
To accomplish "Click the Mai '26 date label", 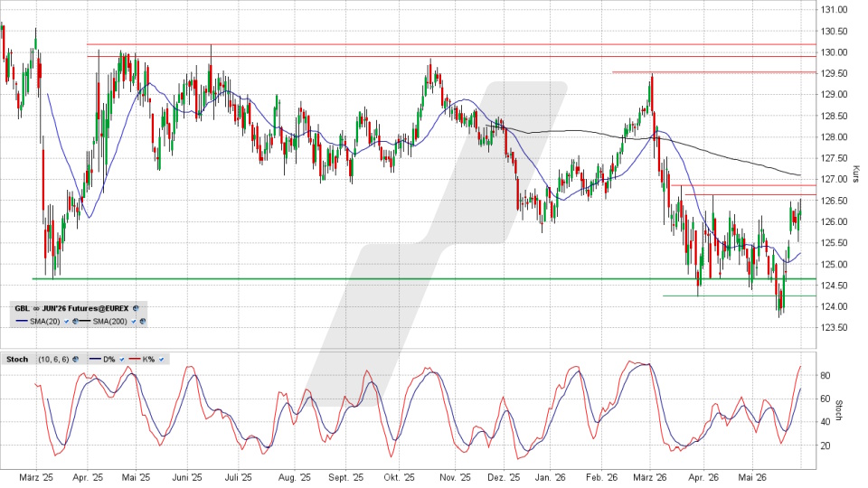I will click(752, 477).
